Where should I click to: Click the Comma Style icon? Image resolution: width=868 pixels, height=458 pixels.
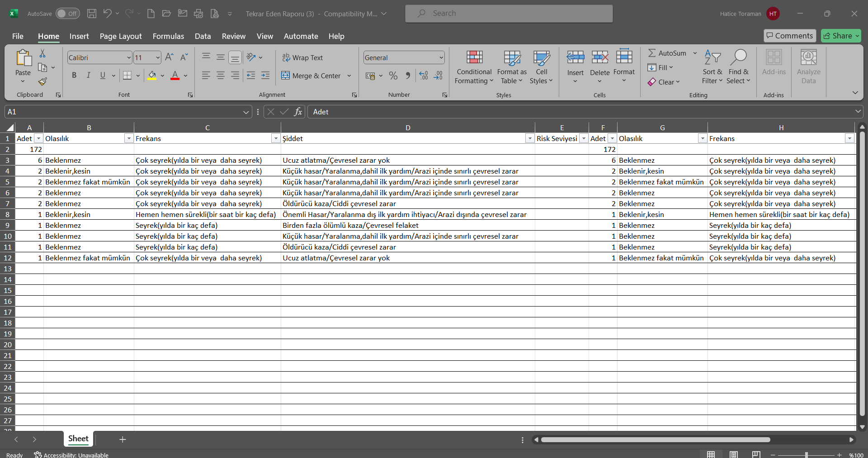click(408, 76)
